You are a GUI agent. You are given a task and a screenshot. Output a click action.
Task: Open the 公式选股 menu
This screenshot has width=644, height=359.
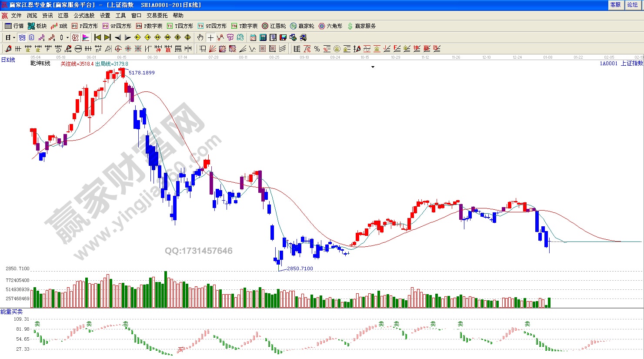pyautogui.click(x=84, y=16)
